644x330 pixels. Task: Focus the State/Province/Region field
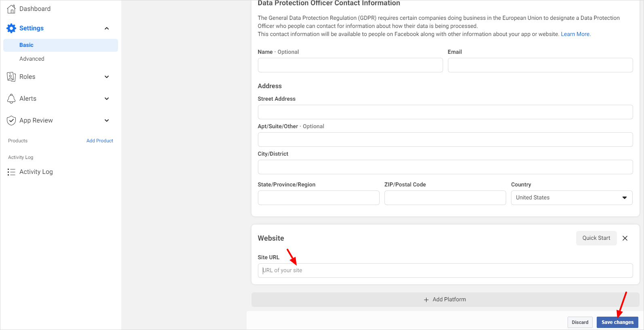[x=319, y=198]
